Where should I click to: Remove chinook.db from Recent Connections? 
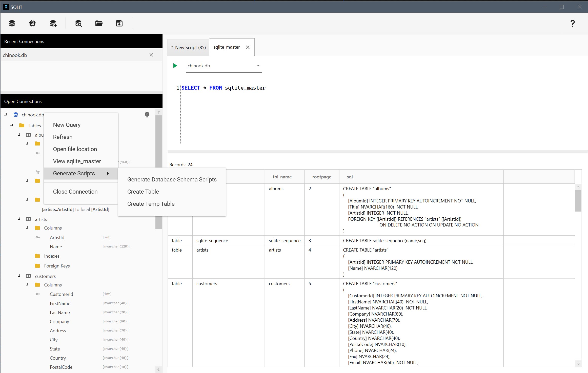click(x=151, y=55)
